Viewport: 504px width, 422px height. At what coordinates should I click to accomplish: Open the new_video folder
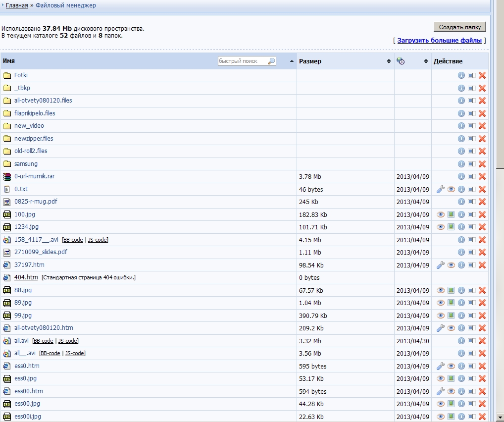click(29, 126)
